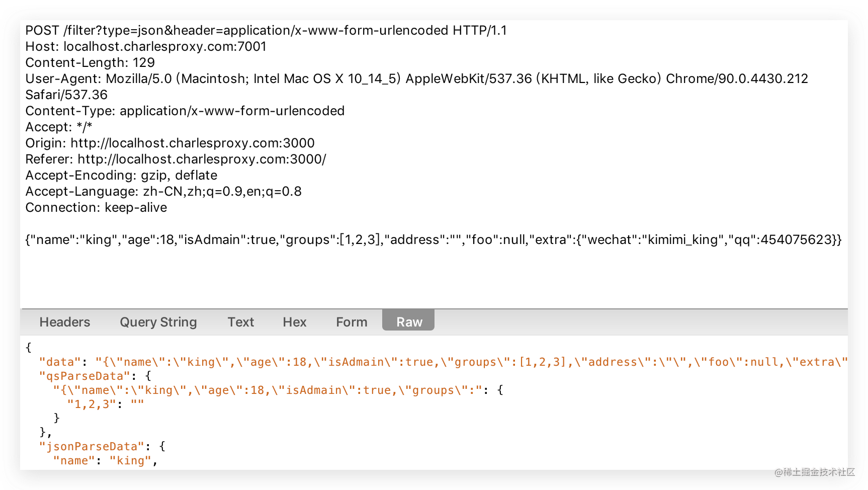The height and width of the screenshot is (490, 868).
Task: Select the Text tab
Action: click(241, 322)
